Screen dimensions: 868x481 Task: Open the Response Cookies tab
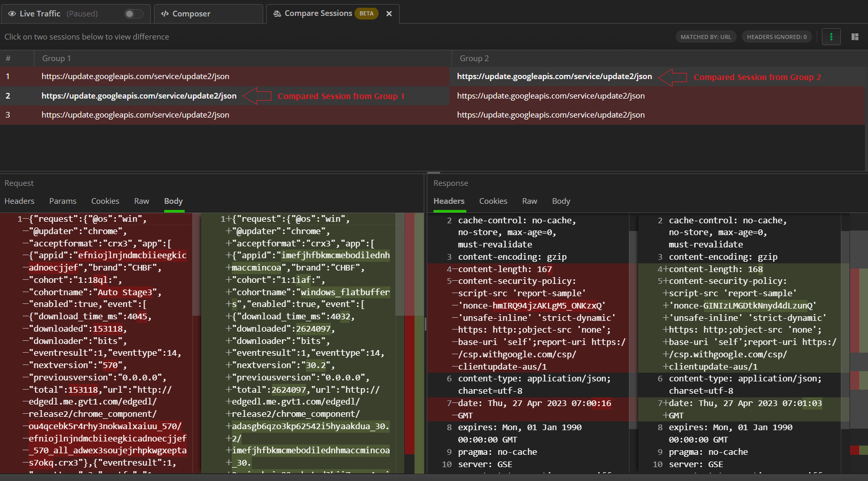(493, 201)
